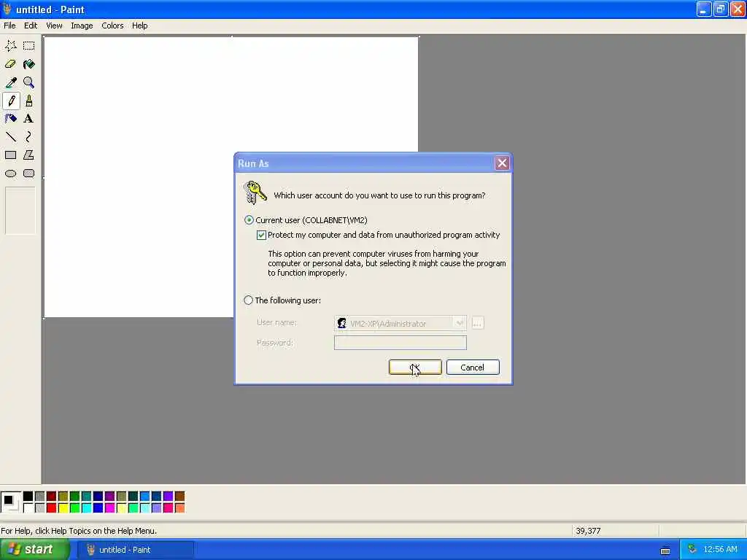The height and width of the screenshot is (560, 747).
Task: Choose the bright red palette swatch
Action: (52, 508)
